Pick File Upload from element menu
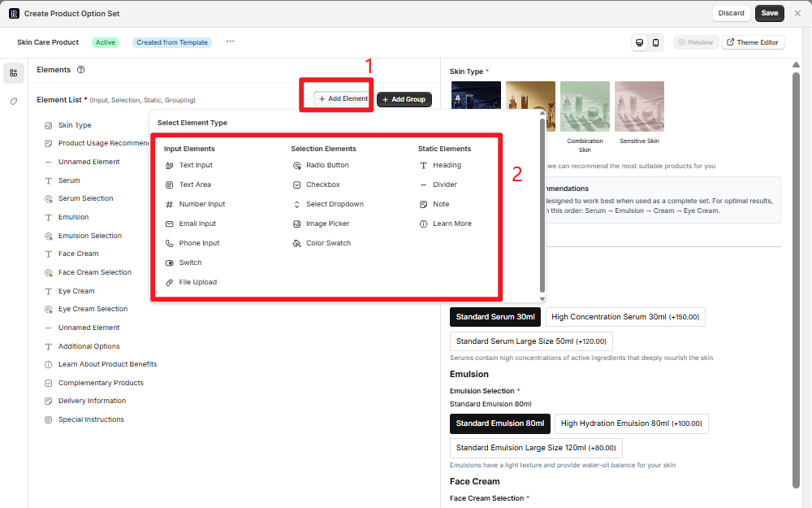Screen dimensions: 812x508 197,282
